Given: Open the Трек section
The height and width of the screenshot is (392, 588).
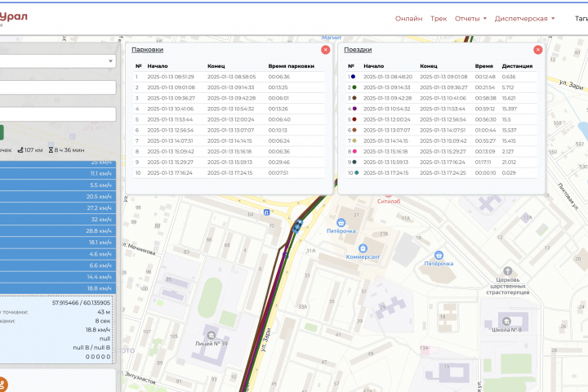Looking at the screenshot, I should tap(439, 19).
